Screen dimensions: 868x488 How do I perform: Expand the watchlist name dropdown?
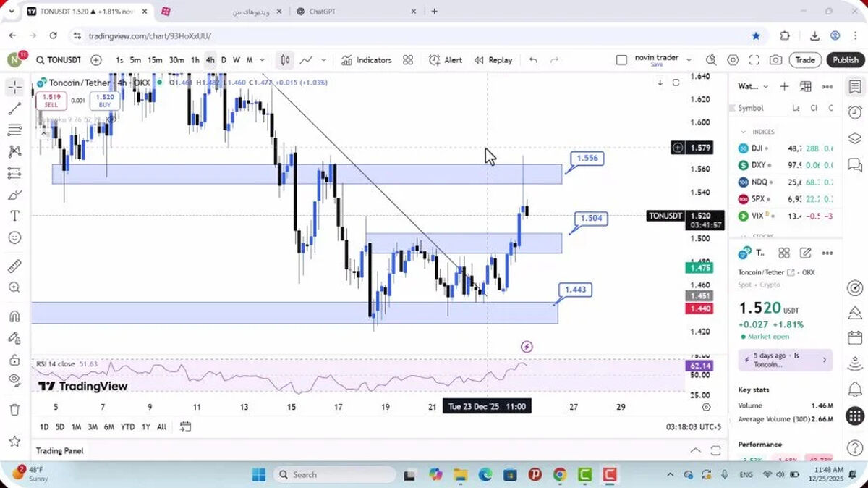(765, 87)
